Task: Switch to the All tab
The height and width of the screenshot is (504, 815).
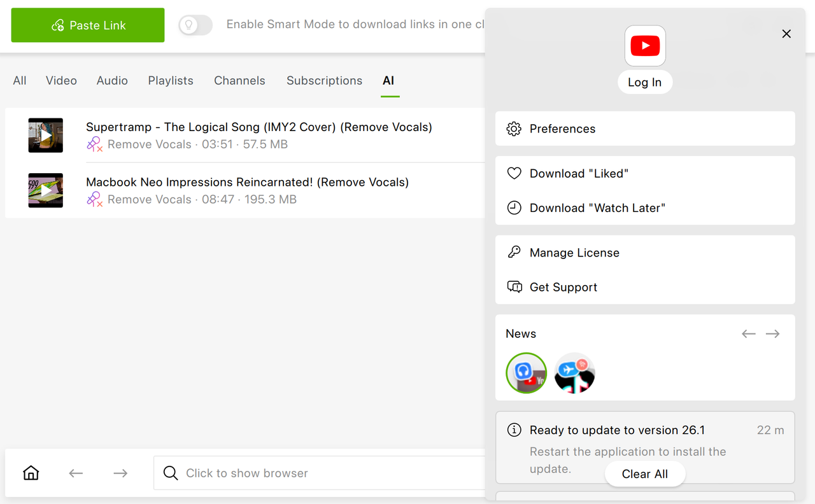Action: [x=20, y=81]
